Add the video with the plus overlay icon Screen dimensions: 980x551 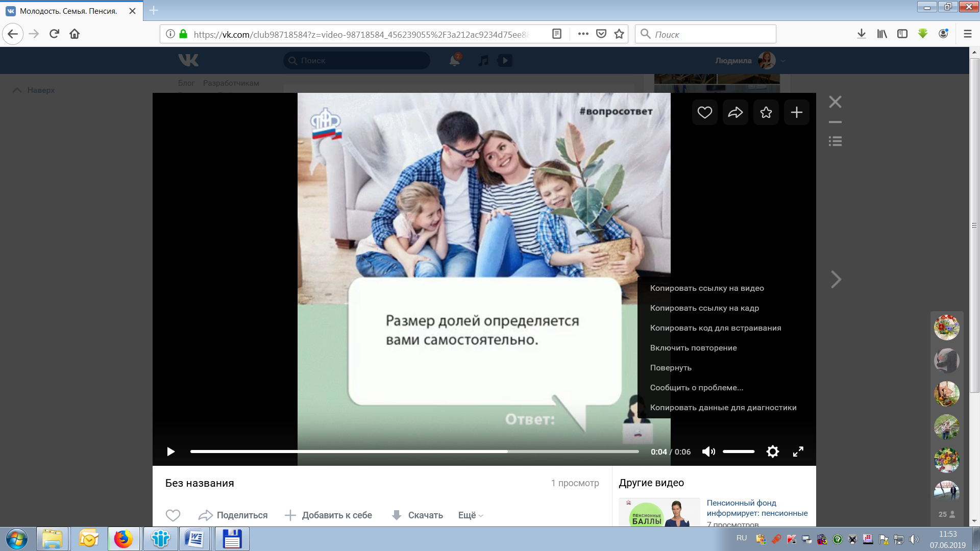[x=796, y=112]
